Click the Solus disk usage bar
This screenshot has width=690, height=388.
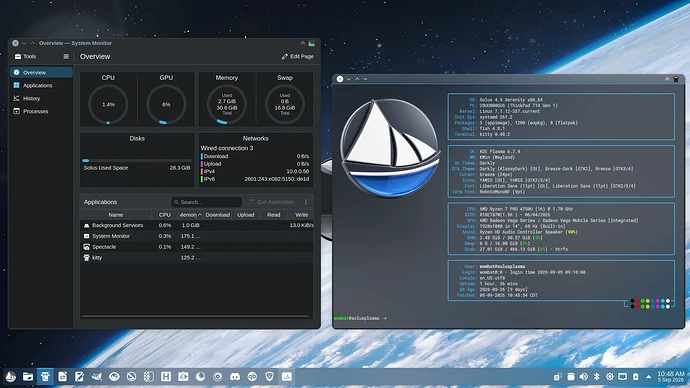[x=137, y=161]
